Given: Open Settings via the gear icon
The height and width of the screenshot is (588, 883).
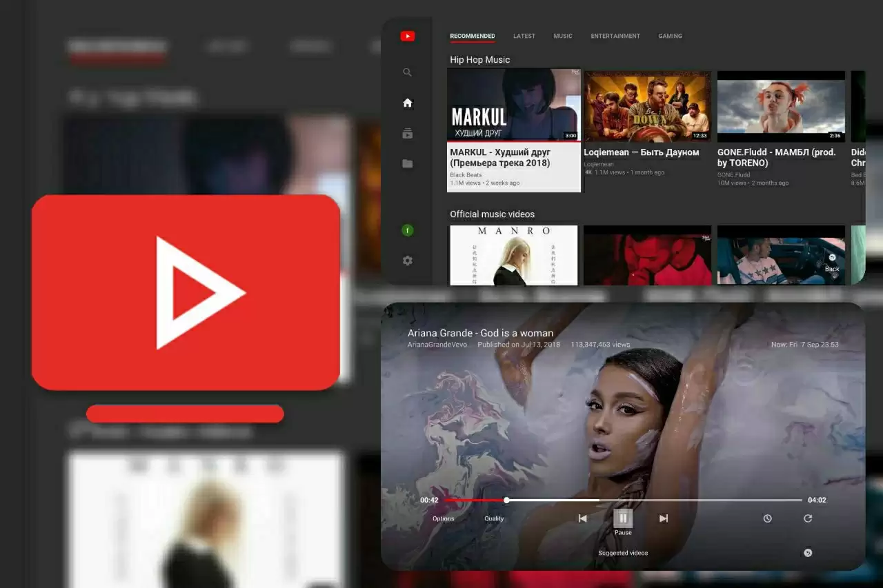Looking at the screenshot, I should (x=407, y=261).
